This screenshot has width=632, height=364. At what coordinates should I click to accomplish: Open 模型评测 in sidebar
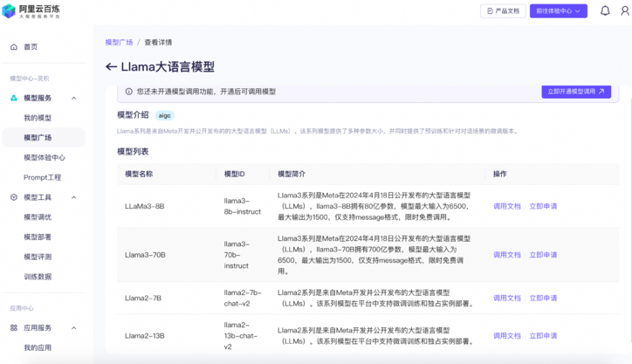click(x=38, y=257)
